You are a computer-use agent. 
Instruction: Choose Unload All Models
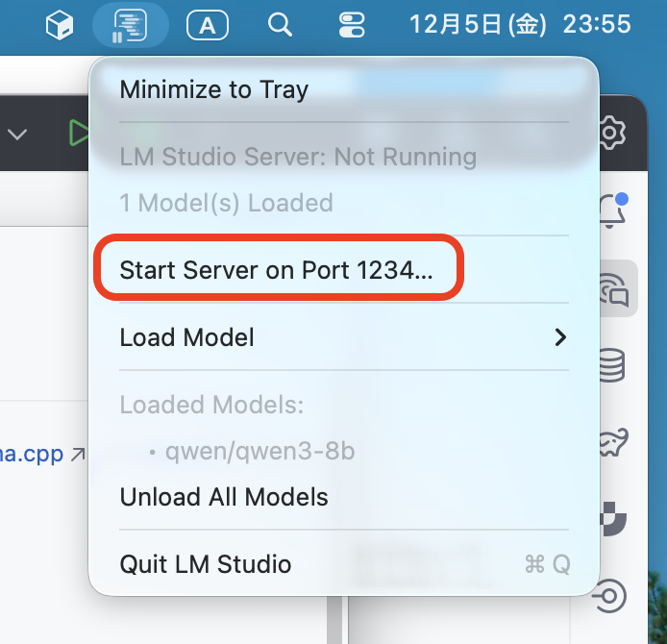224,497
